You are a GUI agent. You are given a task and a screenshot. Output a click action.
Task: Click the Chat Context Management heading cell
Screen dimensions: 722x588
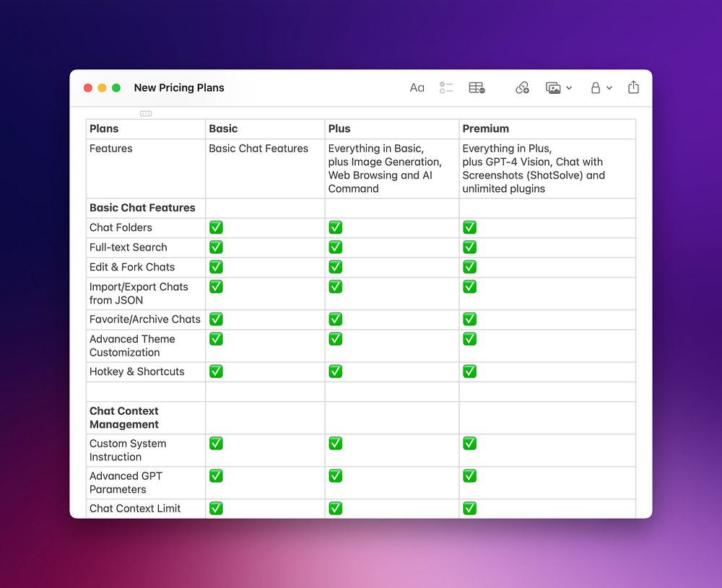(146, 418)
